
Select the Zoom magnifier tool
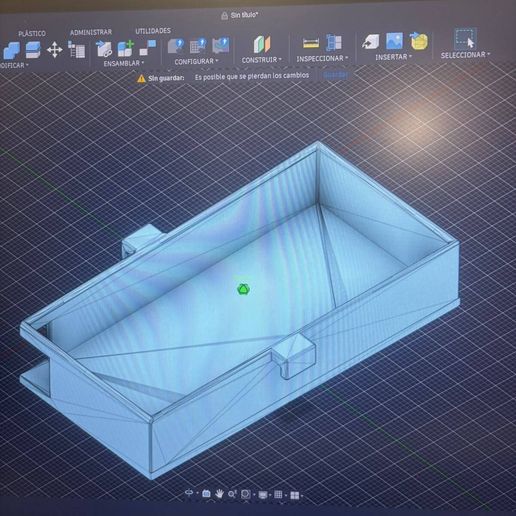(x=232, y=494)
